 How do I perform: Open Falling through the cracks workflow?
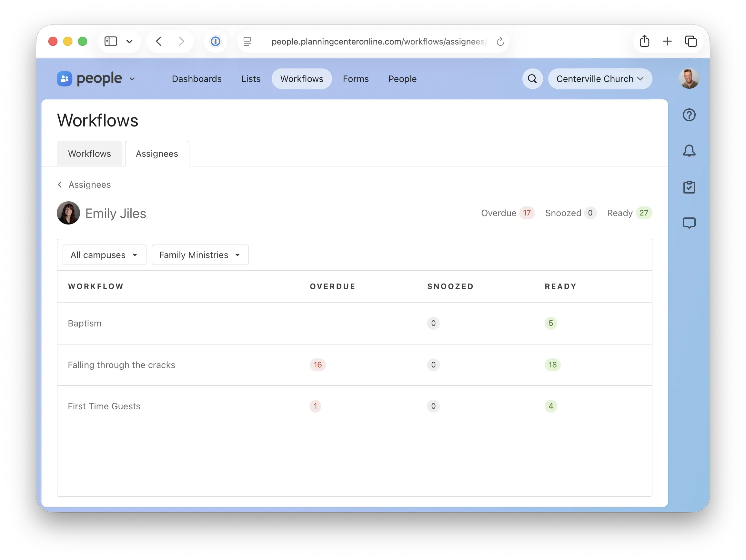point(121,365)
